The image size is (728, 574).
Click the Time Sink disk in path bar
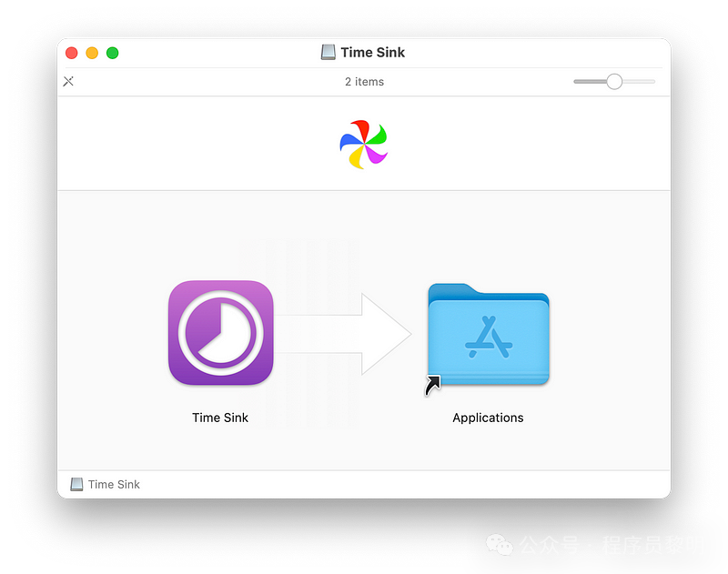point(76,485)
